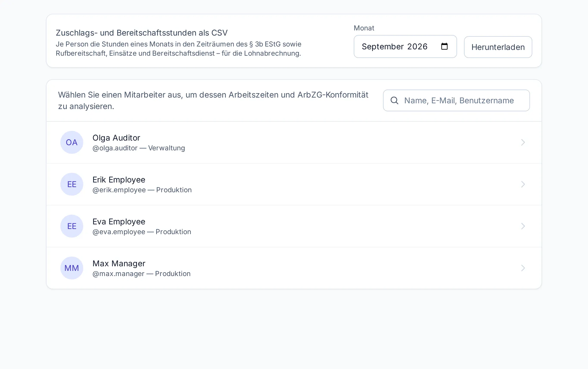Select Erik Employee name
Viewport: 588px width, 369px height.
click(x=119, y=180)
